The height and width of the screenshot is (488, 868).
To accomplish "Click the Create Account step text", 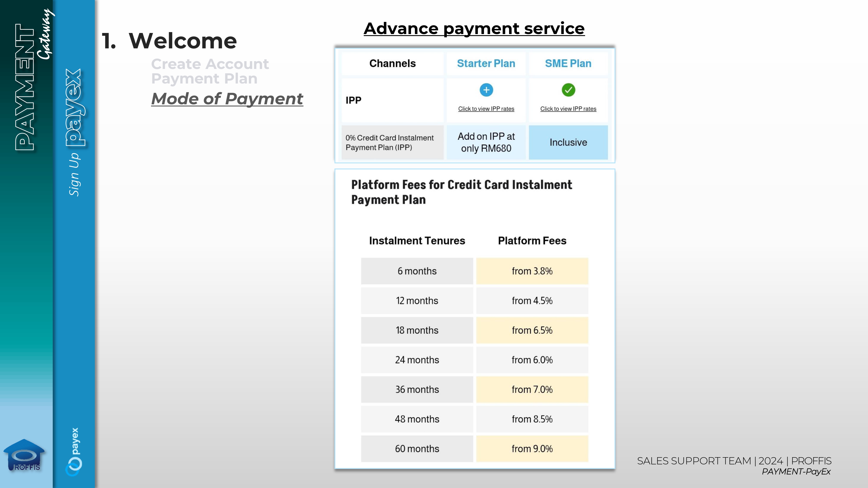I will [x=210, y=64].
